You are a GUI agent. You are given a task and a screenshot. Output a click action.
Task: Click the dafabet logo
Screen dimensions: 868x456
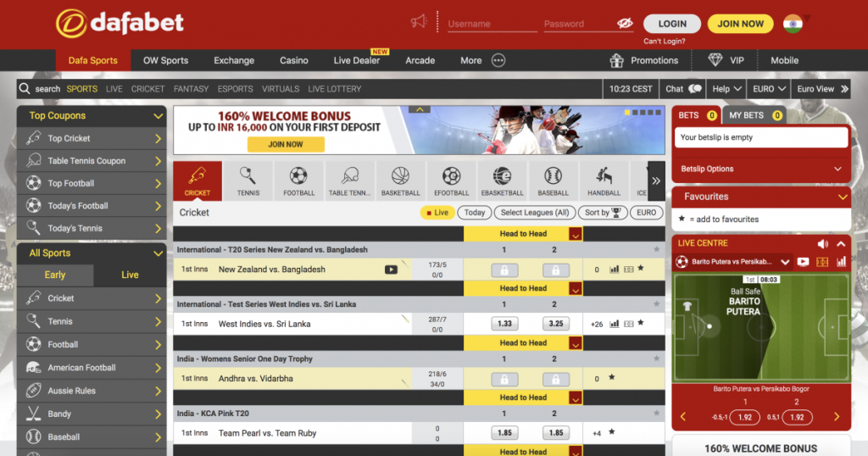pyautogui.click(x=120, y=23)
